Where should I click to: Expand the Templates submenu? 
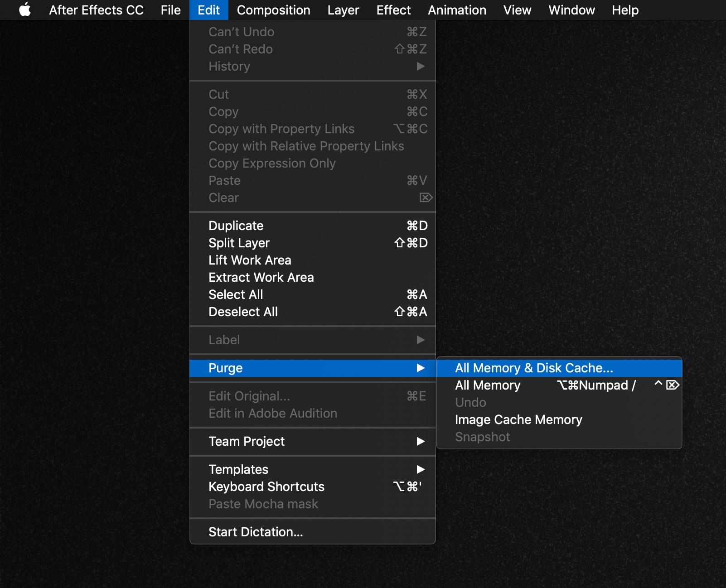313,469
